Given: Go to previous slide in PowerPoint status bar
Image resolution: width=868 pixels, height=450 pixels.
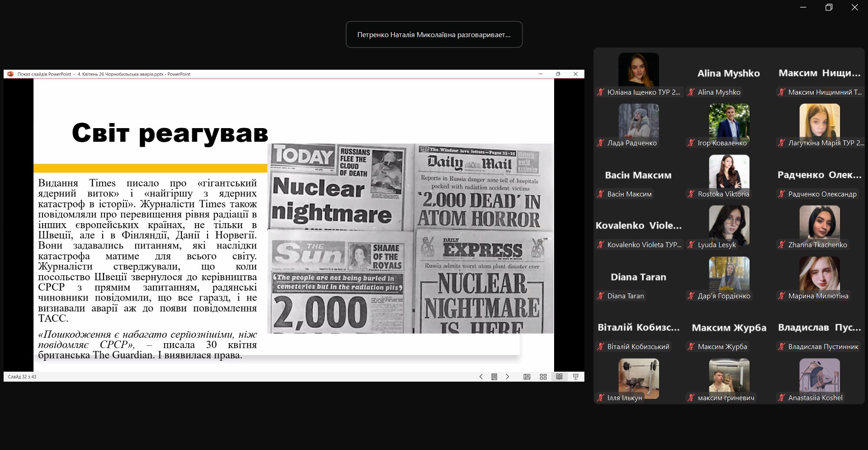Looking at the screenshot, I should coord(481,377).
